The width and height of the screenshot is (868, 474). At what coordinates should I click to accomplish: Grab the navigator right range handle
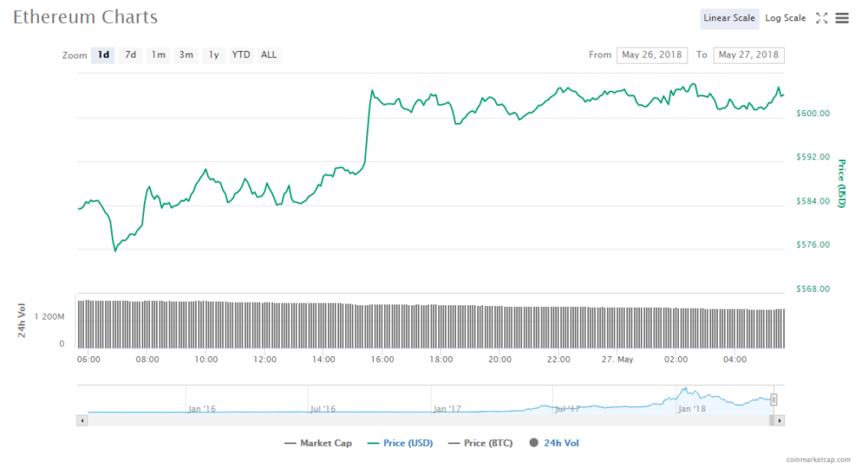coord(773,399)
